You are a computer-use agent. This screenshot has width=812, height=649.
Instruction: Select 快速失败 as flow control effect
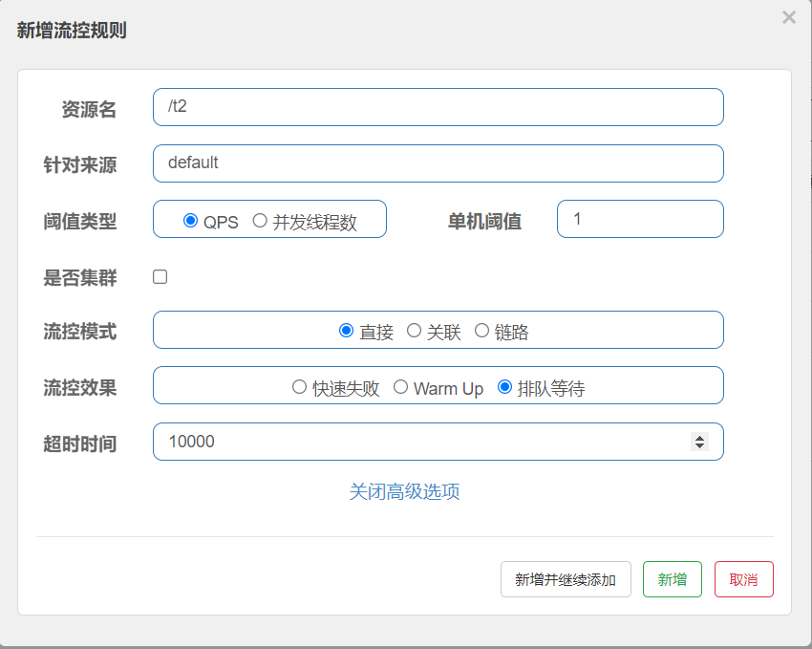click(299, 387)
